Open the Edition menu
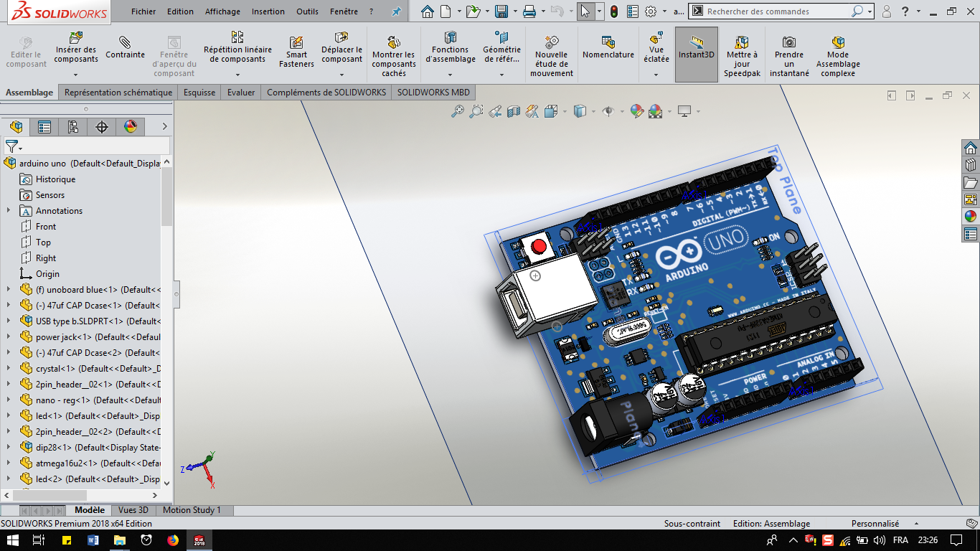 click(x=180, y=11)
